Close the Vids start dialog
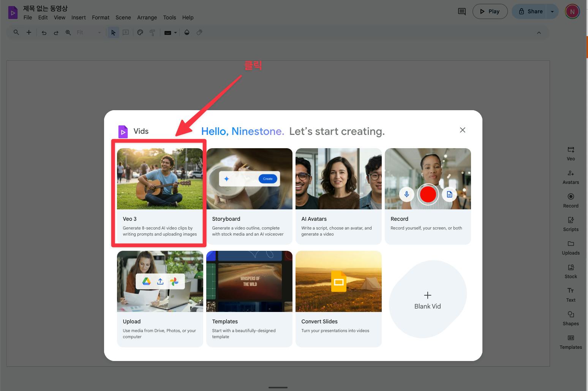 (x=462, y=130)
